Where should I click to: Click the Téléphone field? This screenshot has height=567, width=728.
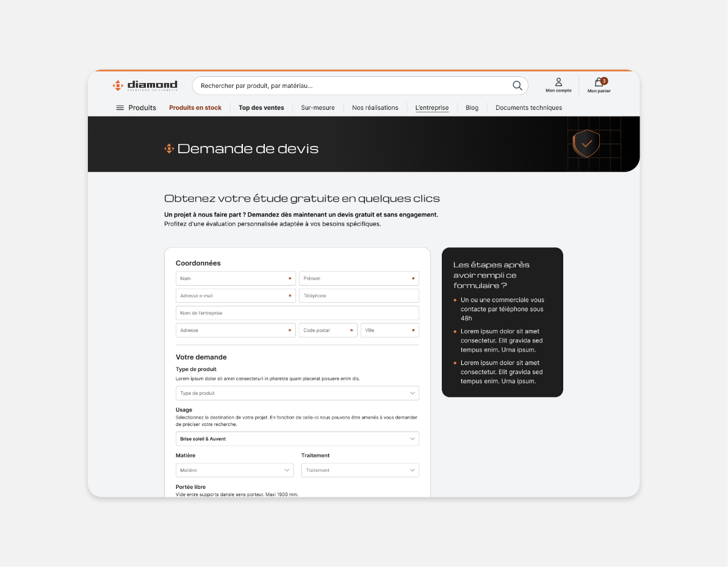pyautogui.click(x=359, y=296)
